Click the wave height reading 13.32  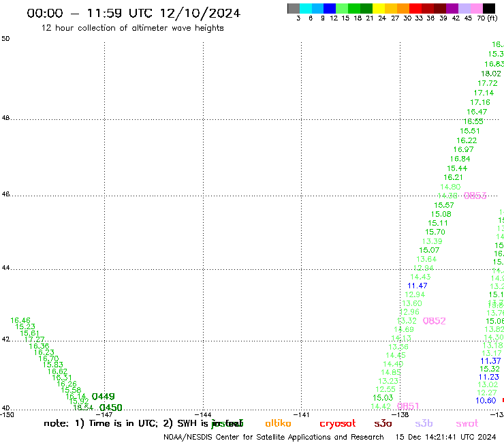coord(407,321)
